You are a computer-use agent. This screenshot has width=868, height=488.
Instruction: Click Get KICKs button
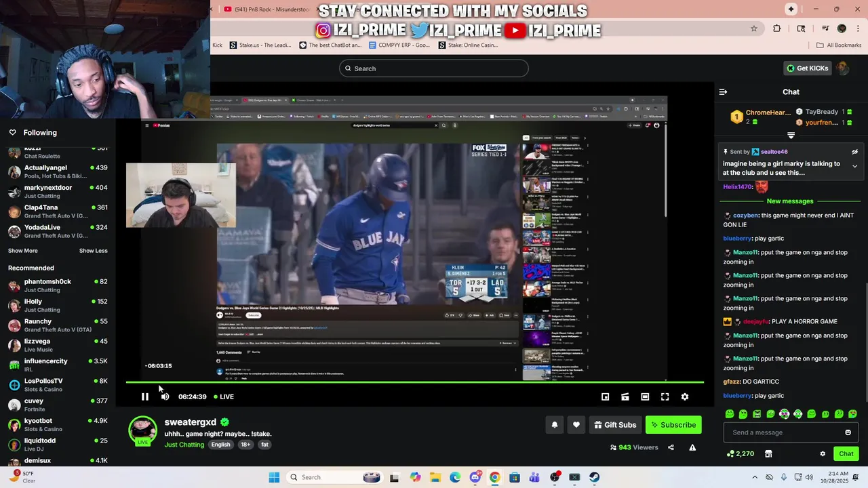click(x=807, y=68)
